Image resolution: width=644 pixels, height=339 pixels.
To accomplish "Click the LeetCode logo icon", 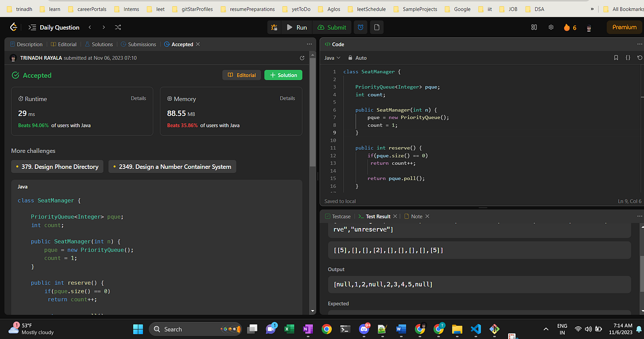I will (13, 27).
